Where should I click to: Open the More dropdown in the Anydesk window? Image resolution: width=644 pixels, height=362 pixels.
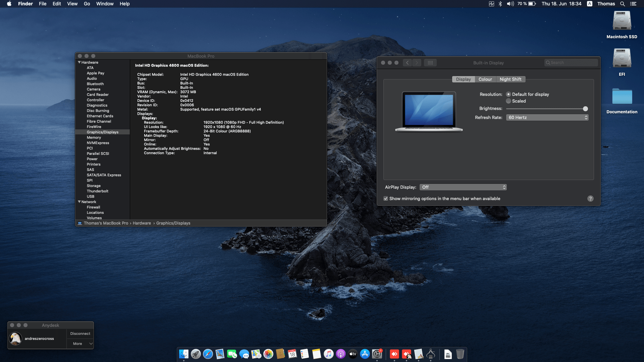tap(80, 344)
